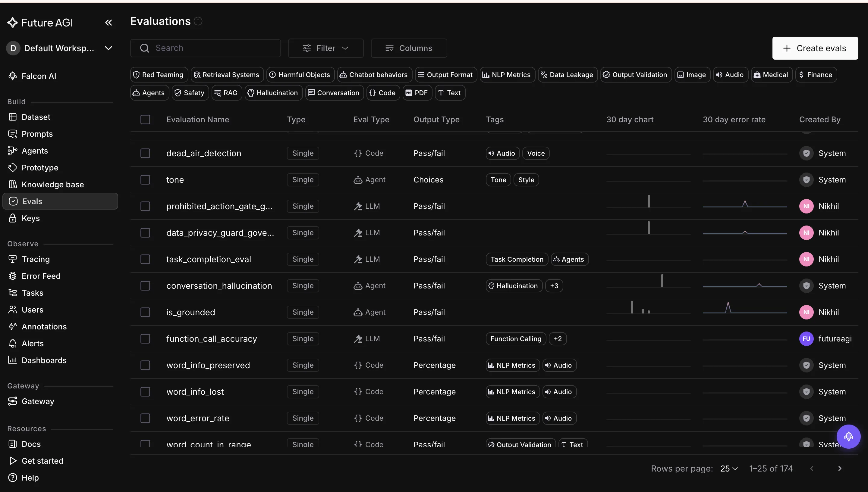
Task: Click the Gateway icon in sidebar
Action: 13,401
